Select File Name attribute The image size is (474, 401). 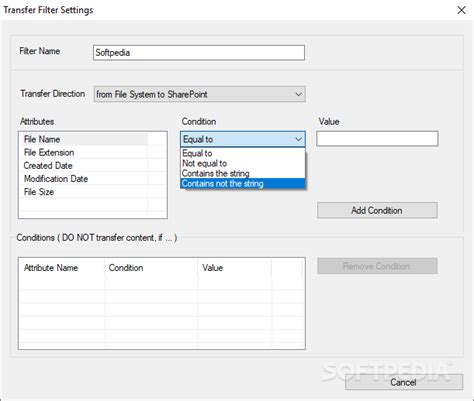83,139
